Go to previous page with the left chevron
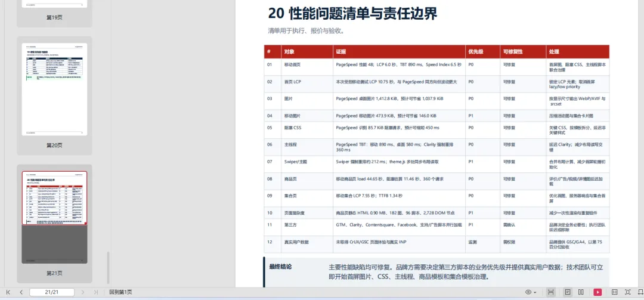644x300 pixels. [x=21, y=292]
